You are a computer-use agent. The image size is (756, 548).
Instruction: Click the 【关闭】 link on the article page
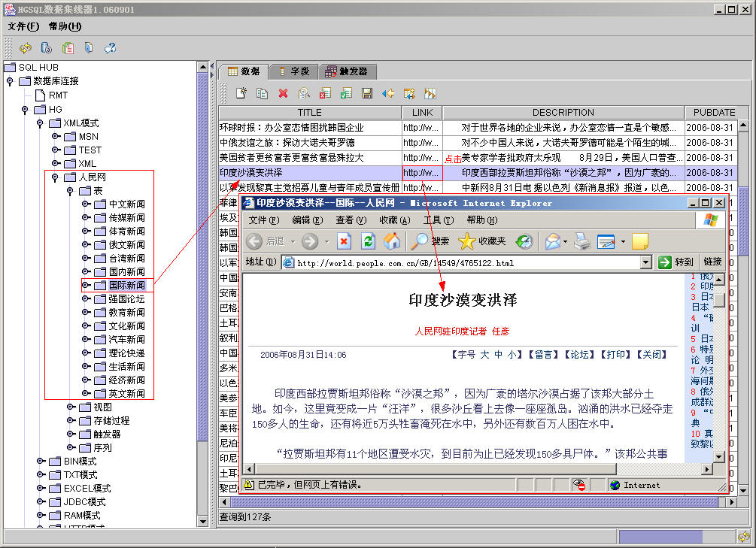tap(652, 355)
